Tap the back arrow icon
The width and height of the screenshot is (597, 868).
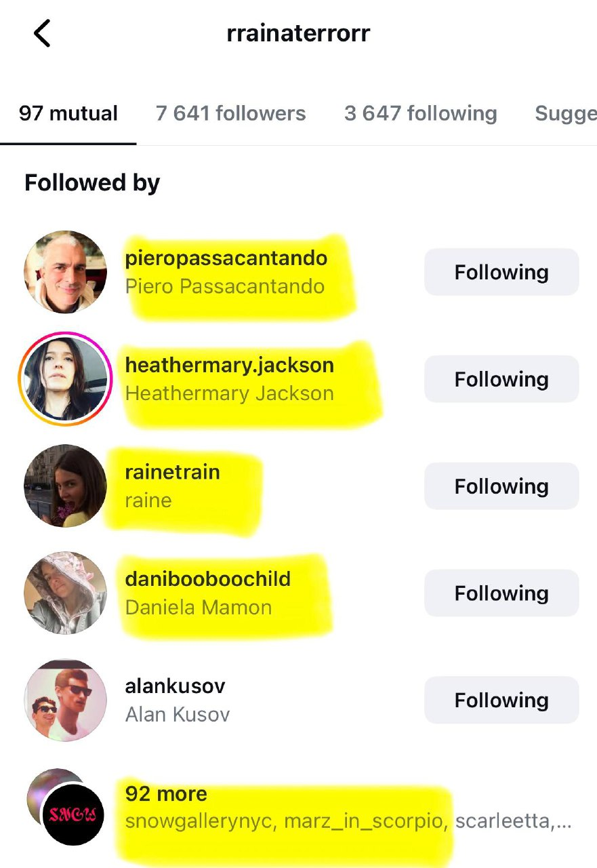click(x=42, y=33)
